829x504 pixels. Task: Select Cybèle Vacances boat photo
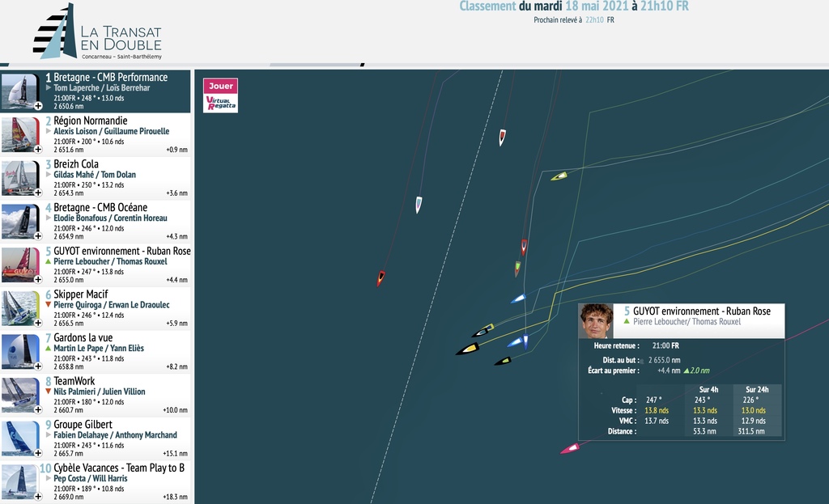20,481
